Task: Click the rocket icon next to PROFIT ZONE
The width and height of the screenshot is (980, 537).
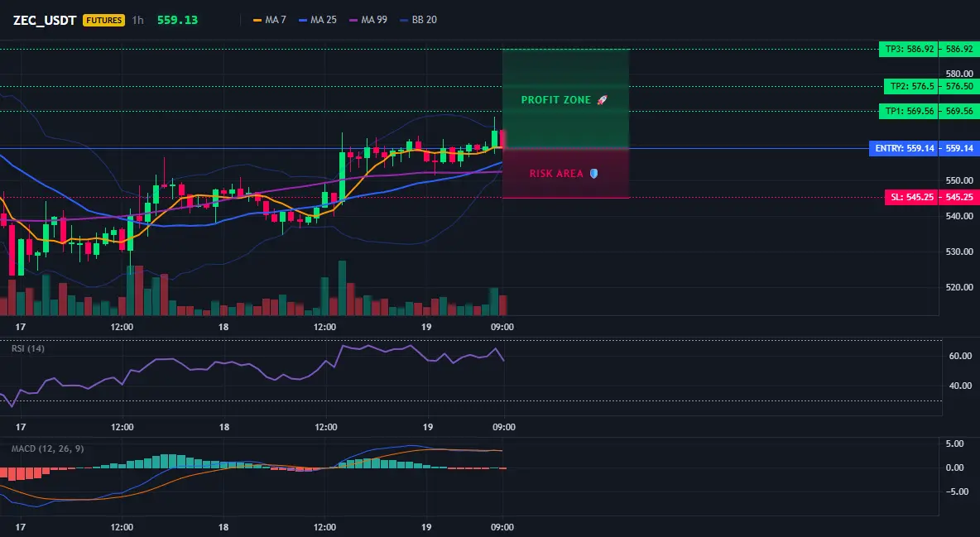Action: [602, 100]
